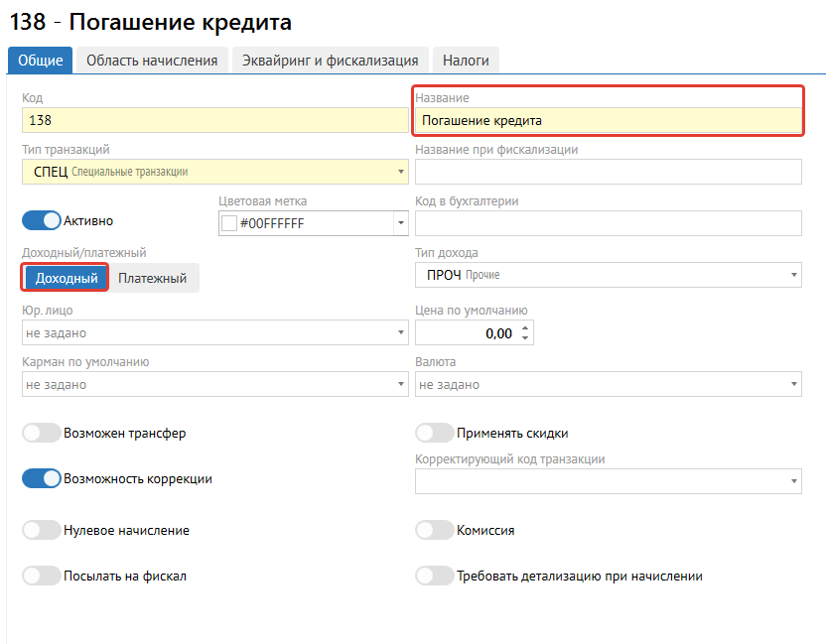Enable Посылать на фискал toggle
This screenshot has height=644, width=826.
[42, 576]
